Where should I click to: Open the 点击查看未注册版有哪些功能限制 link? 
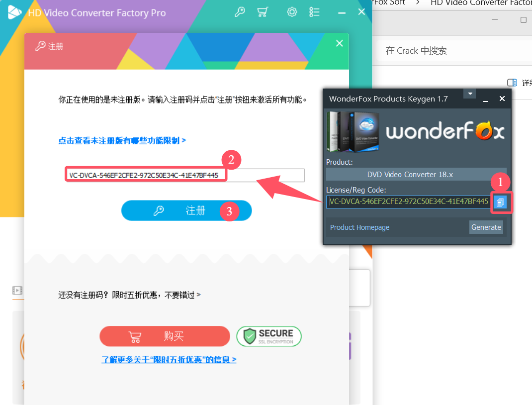pos(122,140)
